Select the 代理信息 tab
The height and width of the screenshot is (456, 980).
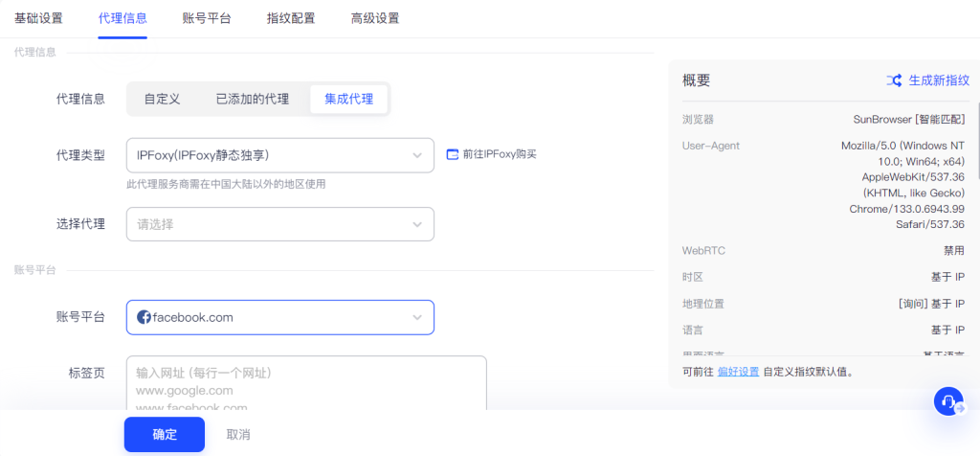click(x=122, y=18)
